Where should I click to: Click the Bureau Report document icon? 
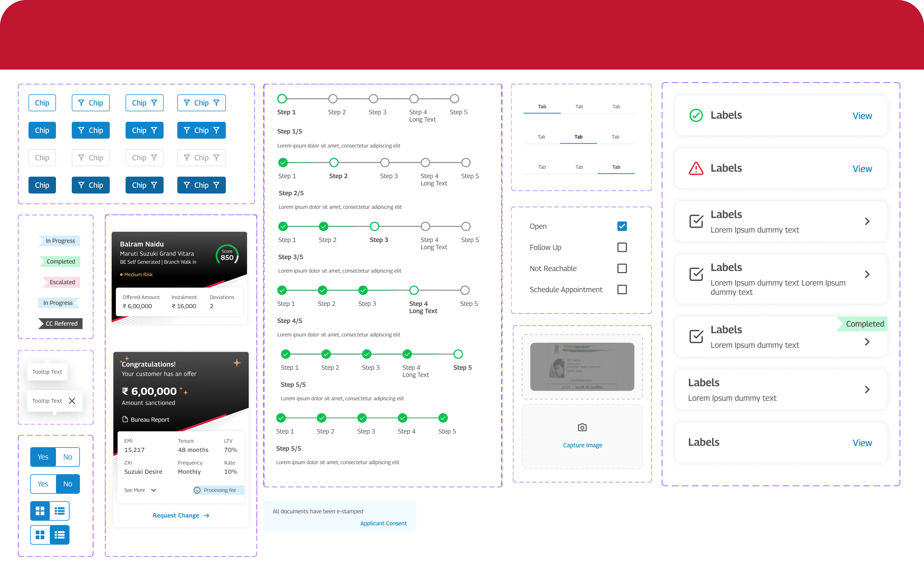click(125, 419)
